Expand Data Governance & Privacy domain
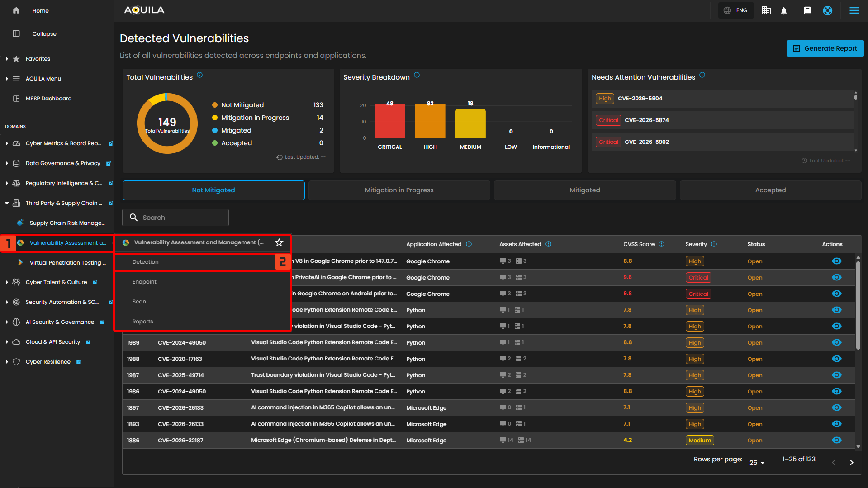Viewport: 868px width, 488px height. [x=7, y=163]
